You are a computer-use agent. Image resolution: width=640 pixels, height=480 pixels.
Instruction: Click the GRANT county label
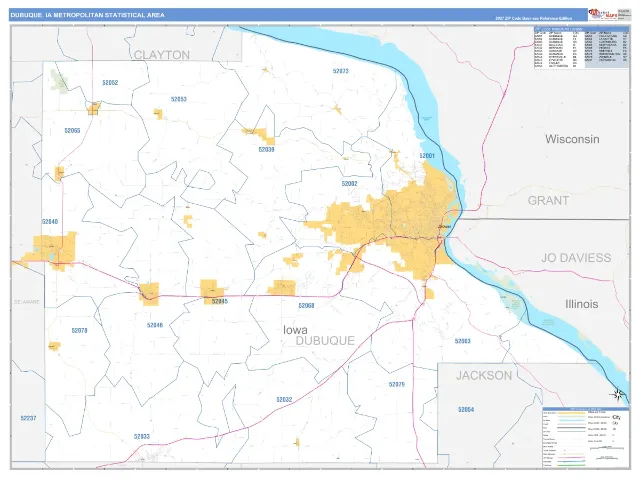[x=548, y=201]
